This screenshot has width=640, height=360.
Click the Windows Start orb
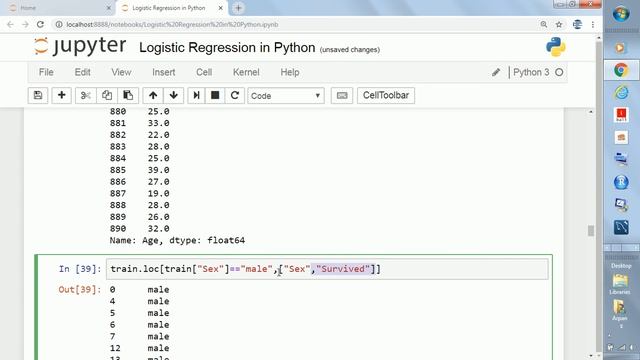(x=621, y=14)
